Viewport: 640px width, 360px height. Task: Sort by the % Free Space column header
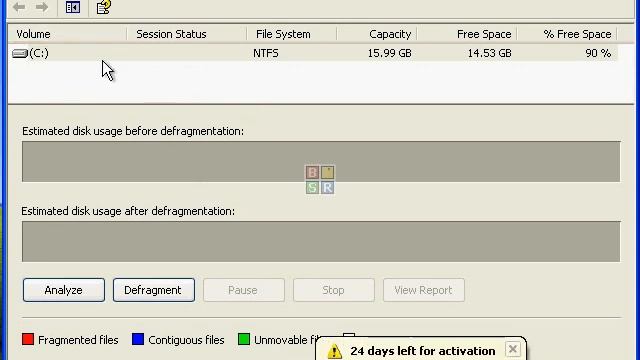pyautogui.click(x=567, y=34)
